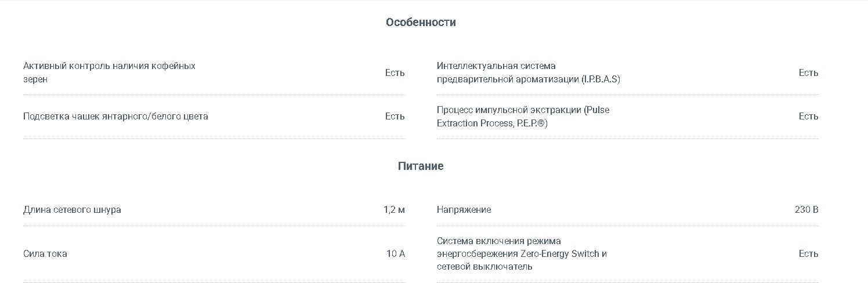Click Есть value next to cup lighting

coord(395,117)
